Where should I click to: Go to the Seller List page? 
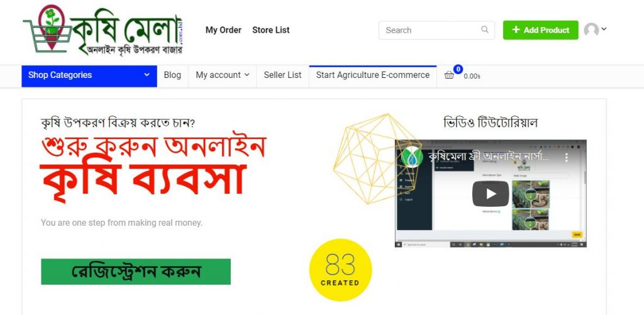click(x=282, y=75)
